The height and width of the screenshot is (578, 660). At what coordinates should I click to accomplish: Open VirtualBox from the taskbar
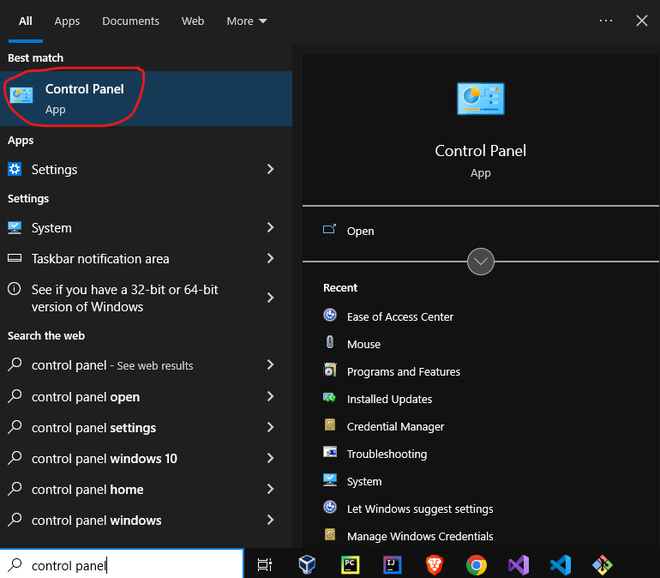click(307, 565)
